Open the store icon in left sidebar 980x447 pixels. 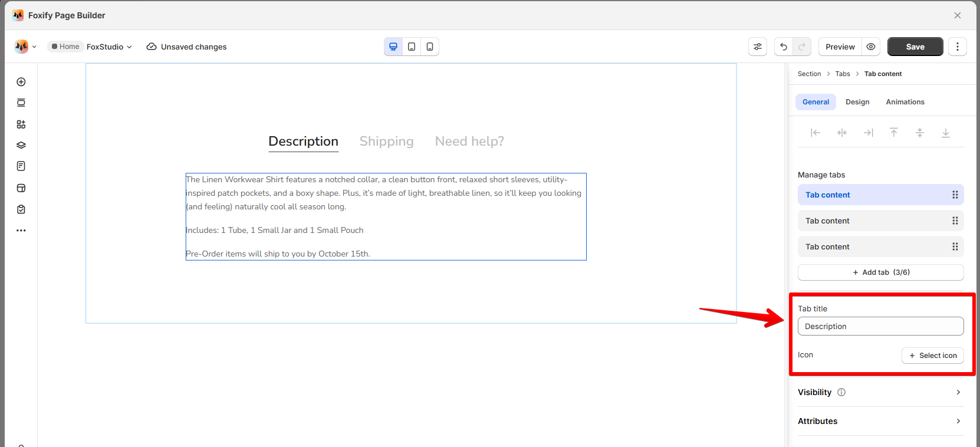tap(21, 188)
